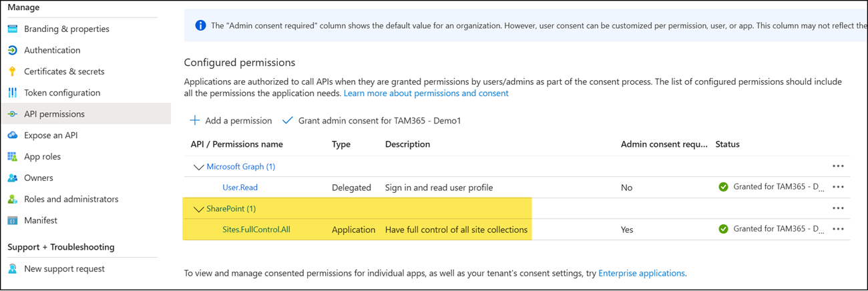Click the Configured permissions heading
This screenshot has height=291, width=868.
240,63
